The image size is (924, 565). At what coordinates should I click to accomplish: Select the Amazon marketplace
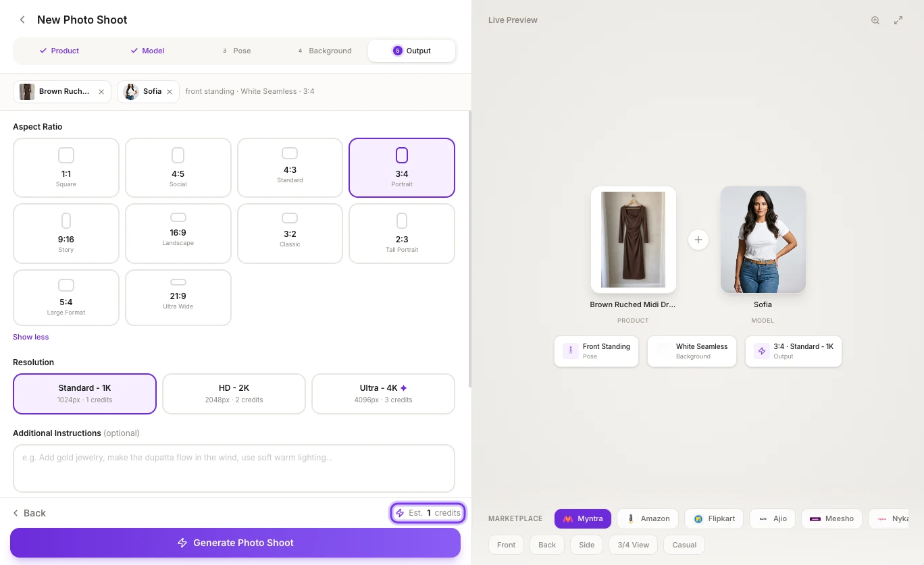coord(648,518)
